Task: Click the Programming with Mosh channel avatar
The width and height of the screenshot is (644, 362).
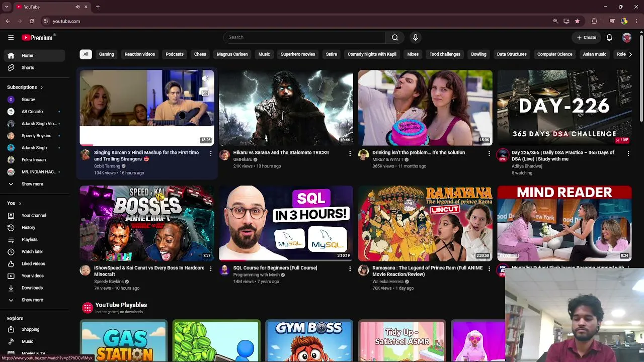Action: (x=224, y=270)
